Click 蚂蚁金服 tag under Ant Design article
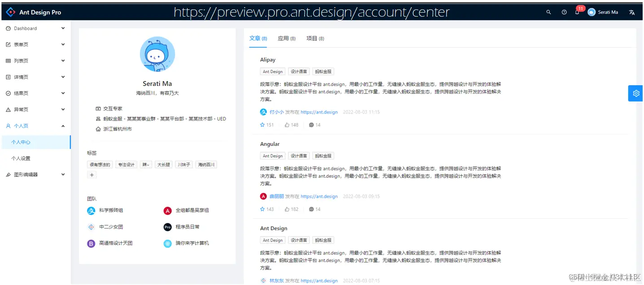 (323, 240)
